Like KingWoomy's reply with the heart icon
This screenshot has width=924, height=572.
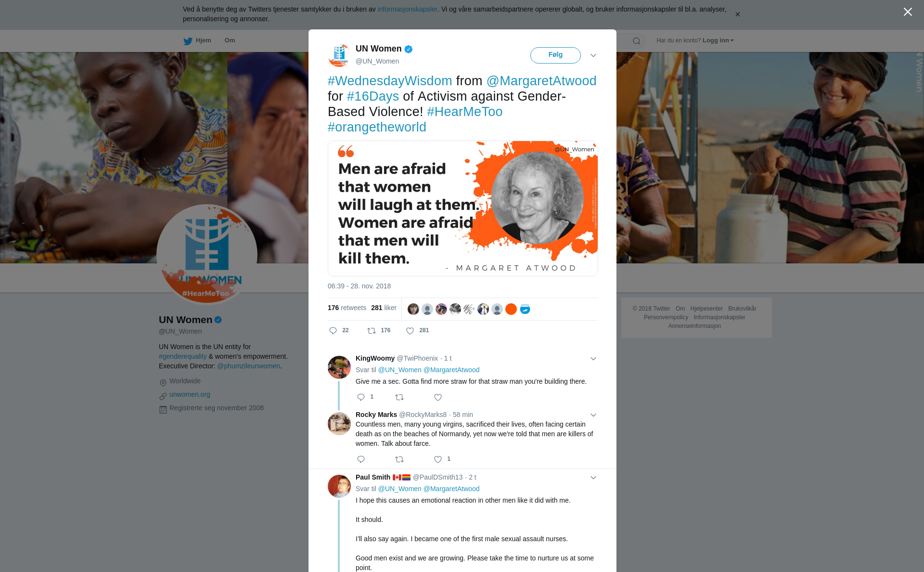tap(438, 397)
